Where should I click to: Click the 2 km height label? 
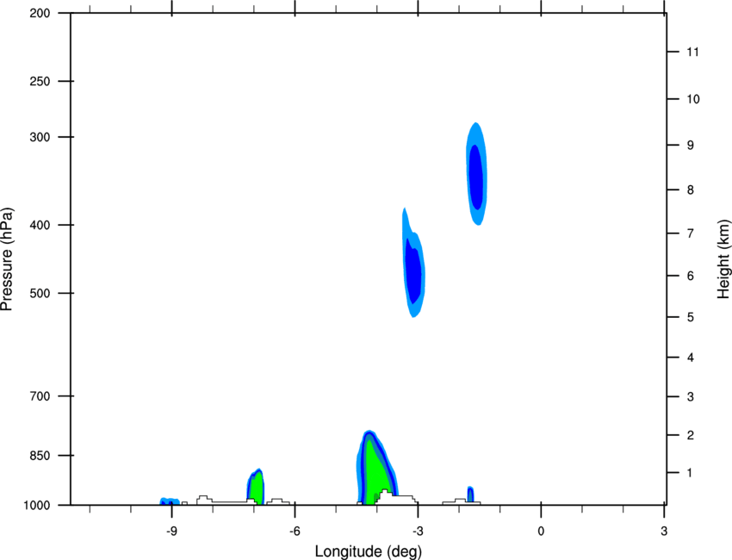[691, 435]
